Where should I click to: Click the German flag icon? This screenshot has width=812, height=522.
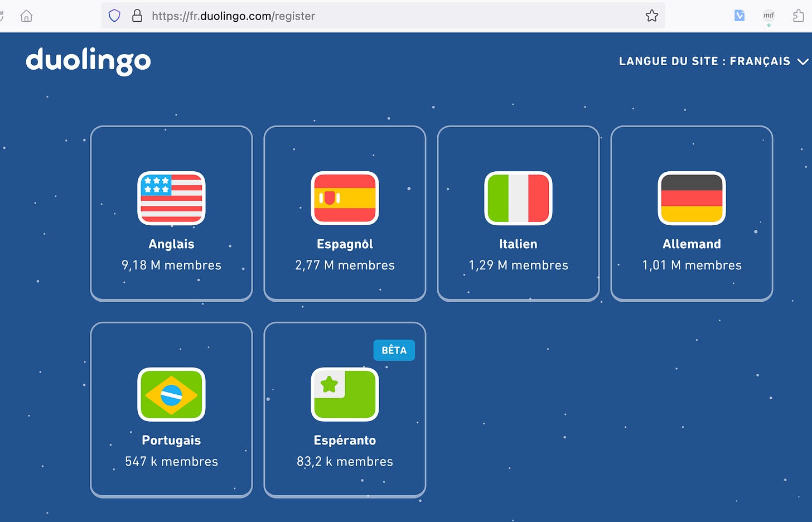[692, 198]
